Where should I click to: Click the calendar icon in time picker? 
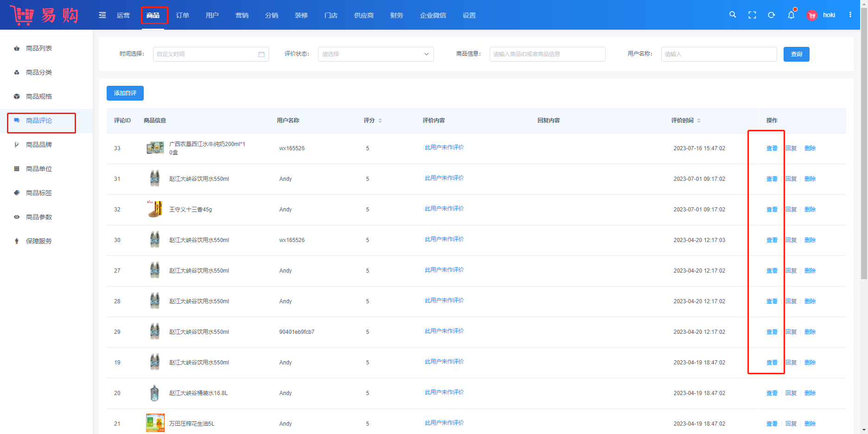pyautogui.click(x=262, y=54)
